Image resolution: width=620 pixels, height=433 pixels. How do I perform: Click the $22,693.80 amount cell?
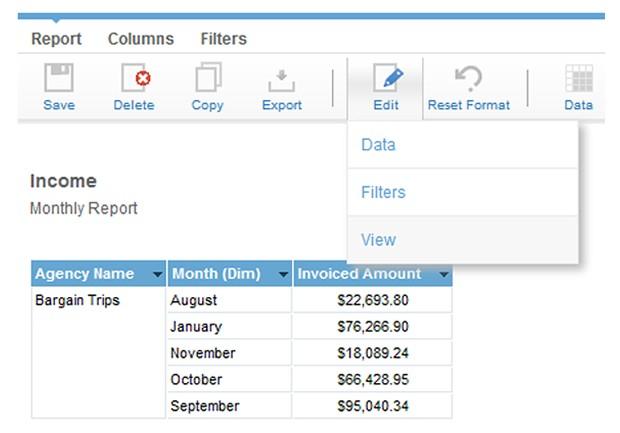pos(372,300)
